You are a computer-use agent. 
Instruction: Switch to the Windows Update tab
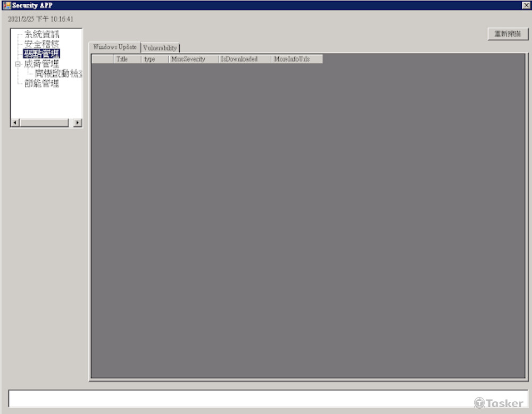114,47
